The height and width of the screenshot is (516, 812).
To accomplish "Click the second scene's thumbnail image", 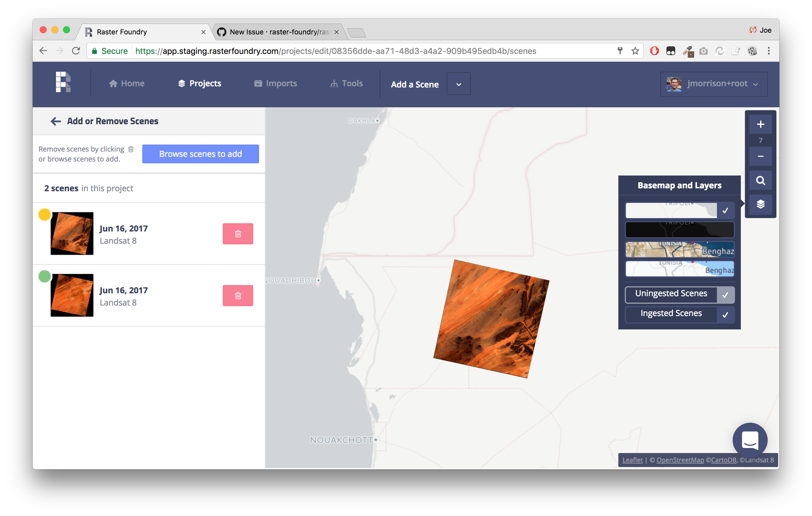I will 72,295.
